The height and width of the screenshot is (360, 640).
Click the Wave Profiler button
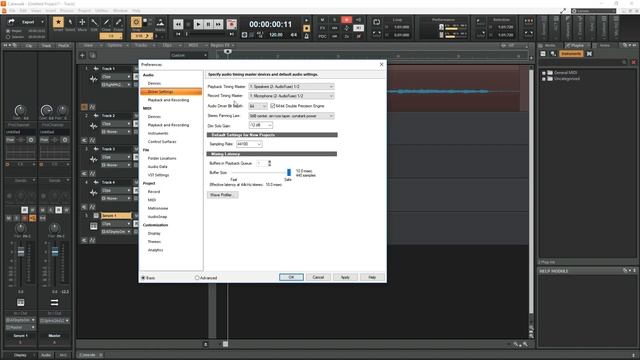222,195
